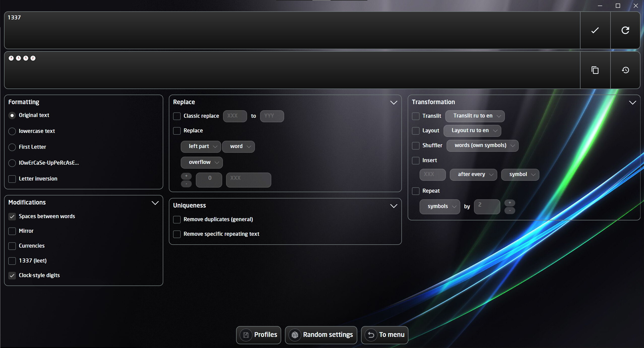Click the dice icon on Random settings
The width and height of the screenshot is (644, 348).
pyautogui.click(x=295, y=335)
